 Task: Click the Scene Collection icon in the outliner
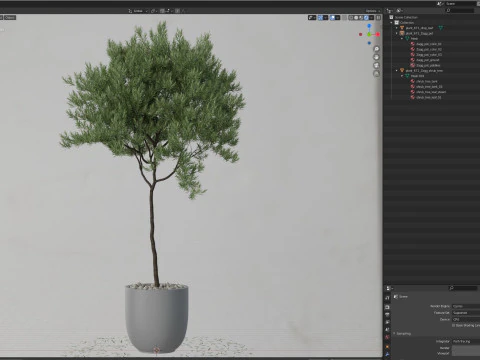click(x=391, y=17)
